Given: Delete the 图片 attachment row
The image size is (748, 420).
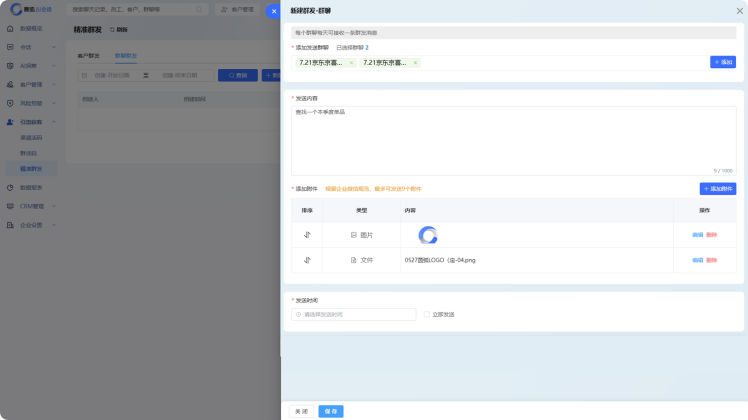Looking at the screenshot, I should [711, 235].
